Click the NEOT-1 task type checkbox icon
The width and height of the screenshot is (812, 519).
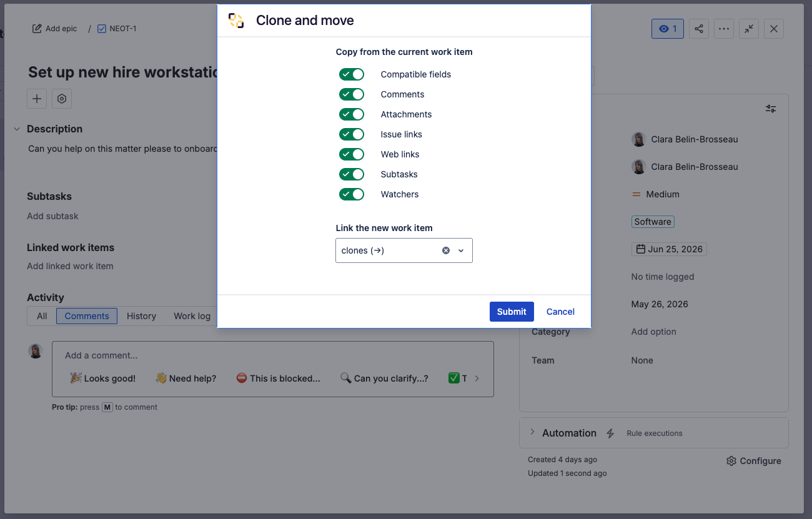point(102,29)
